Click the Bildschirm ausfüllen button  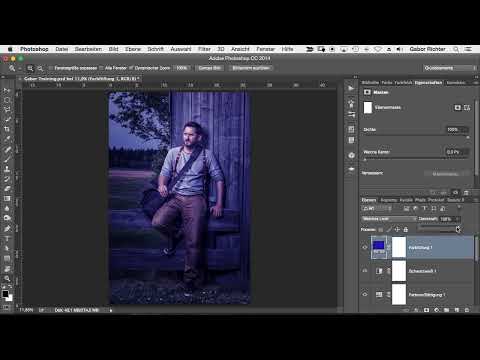pos(251,68)
